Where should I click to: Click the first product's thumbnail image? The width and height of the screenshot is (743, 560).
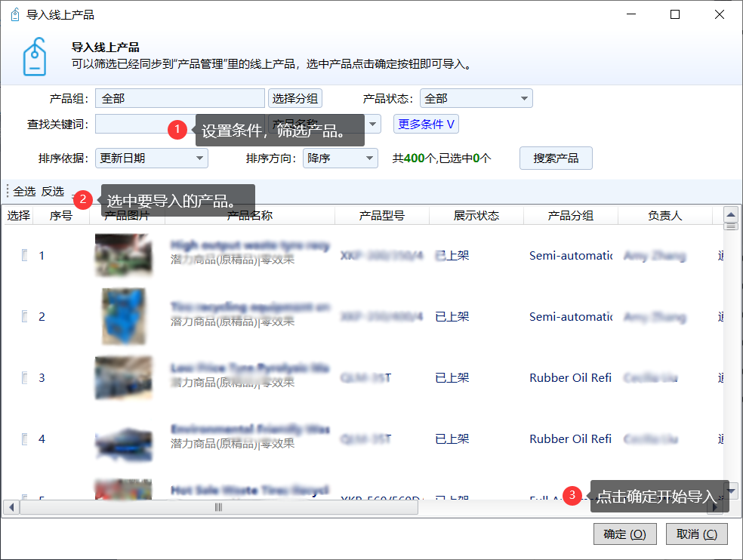pos(123,255)
